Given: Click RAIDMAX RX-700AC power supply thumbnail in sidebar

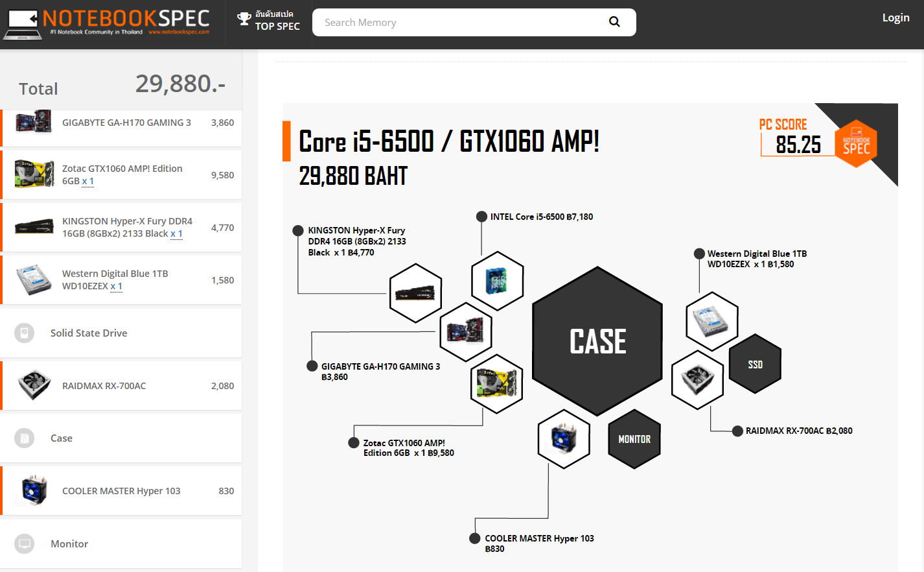Looking at the screenshot, I should [34, 385].
